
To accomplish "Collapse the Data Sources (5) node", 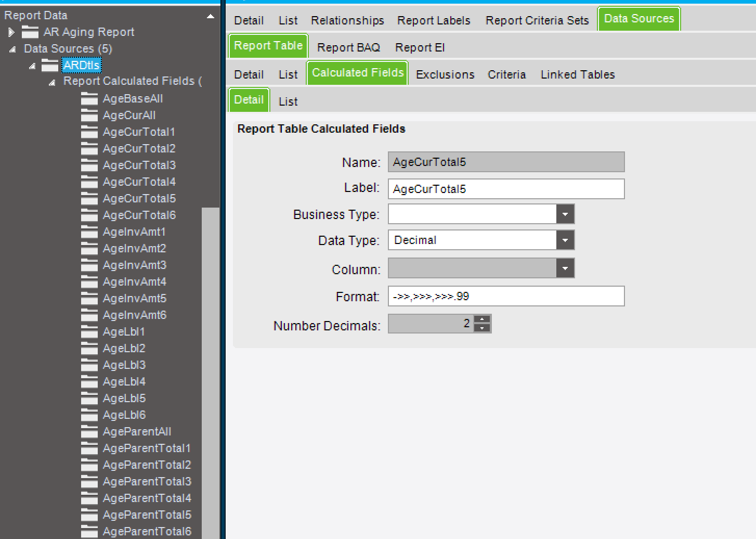I will tap(12, 49).
